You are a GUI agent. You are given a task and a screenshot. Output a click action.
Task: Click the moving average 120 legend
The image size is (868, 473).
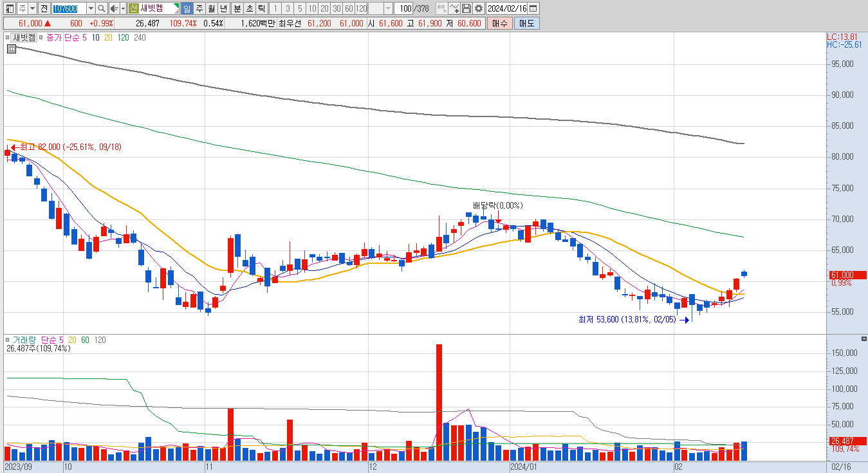(x=123, y=37)
